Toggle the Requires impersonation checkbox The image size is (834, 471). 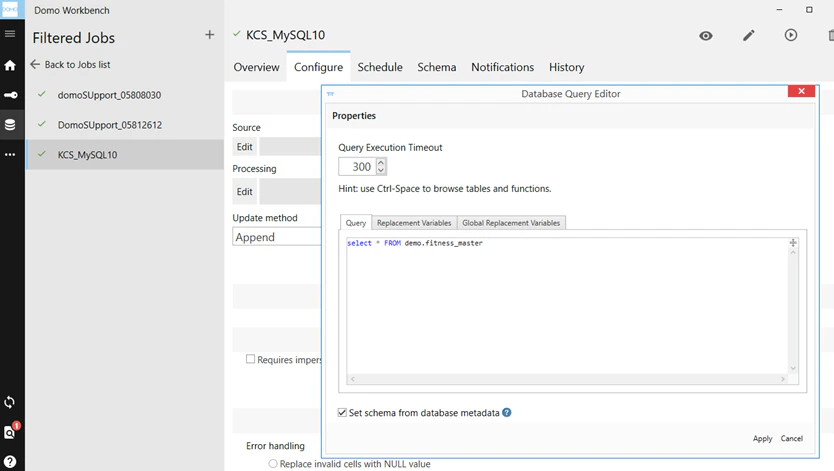(251, 359)
